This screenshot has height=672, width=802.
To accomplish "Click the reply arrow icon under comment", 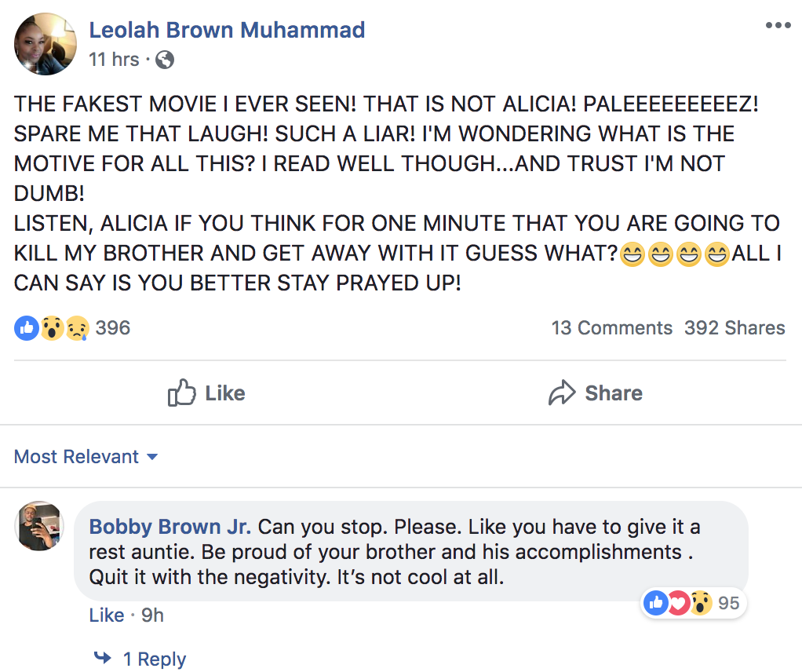I will click(x=103, y=658).
